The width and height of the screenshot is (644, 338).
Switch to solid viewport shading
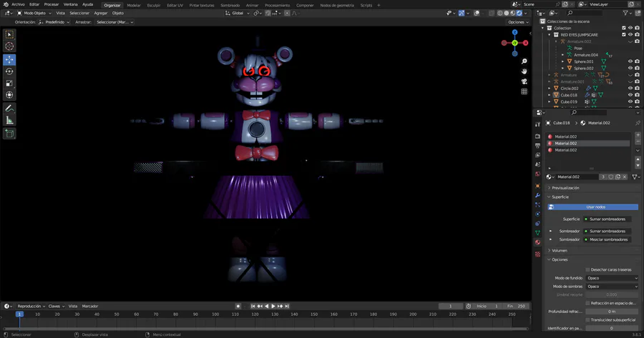507,13
